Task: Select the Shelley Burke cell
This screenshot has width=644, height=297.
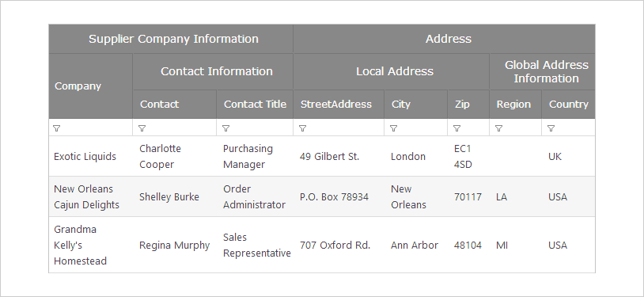Action: pyautogui.click(x=175, y=196)
